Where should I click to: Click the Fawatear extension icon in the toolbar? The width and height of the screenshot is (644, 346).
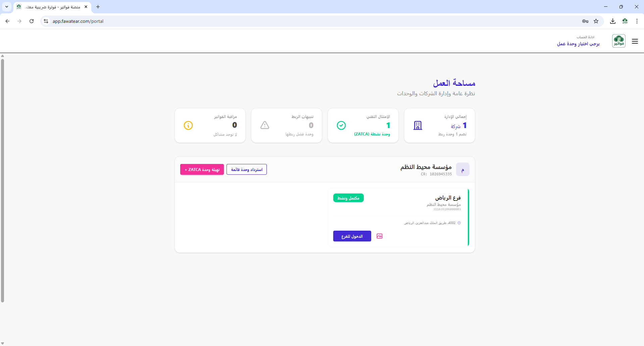point(625,21)
